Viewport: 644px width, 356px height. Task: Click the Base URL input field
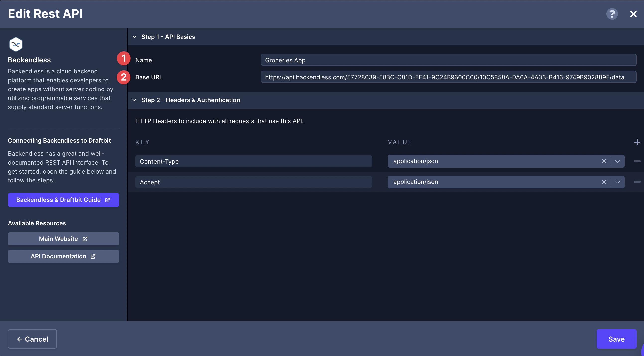click(449, 77)
